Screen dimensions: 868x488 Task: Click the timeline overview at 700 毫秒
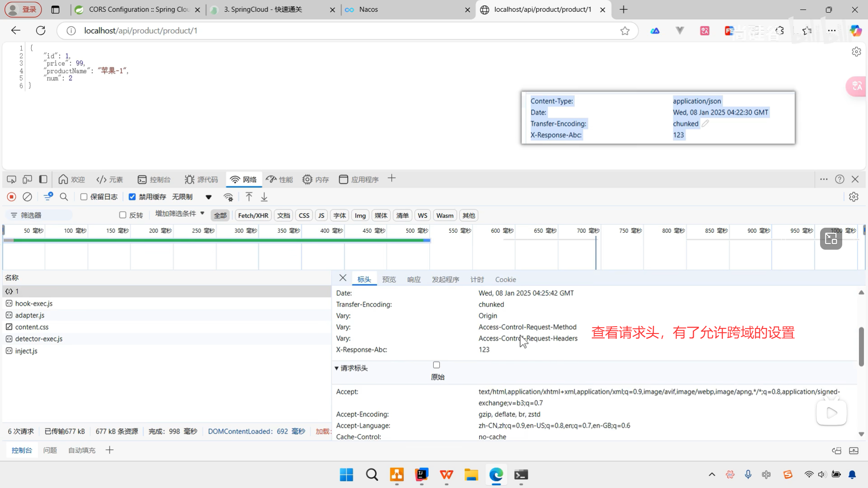tap(588, 231)
